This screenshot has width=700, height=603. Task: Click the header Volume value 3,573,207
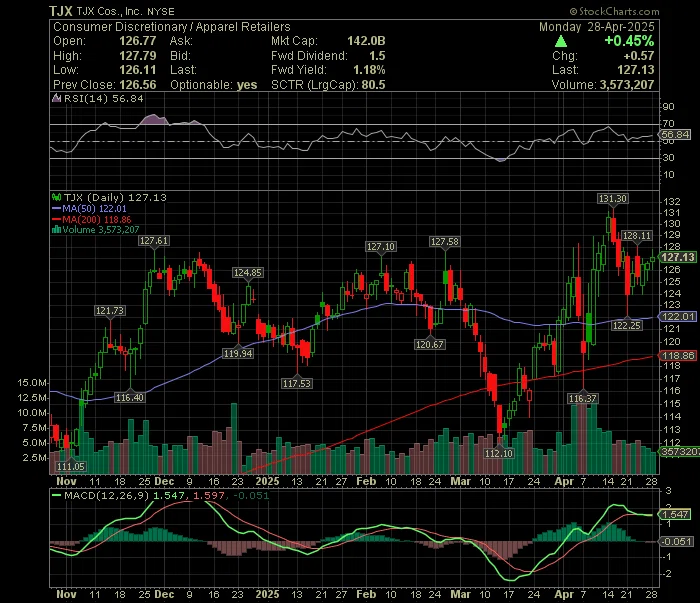coord(627,85)
